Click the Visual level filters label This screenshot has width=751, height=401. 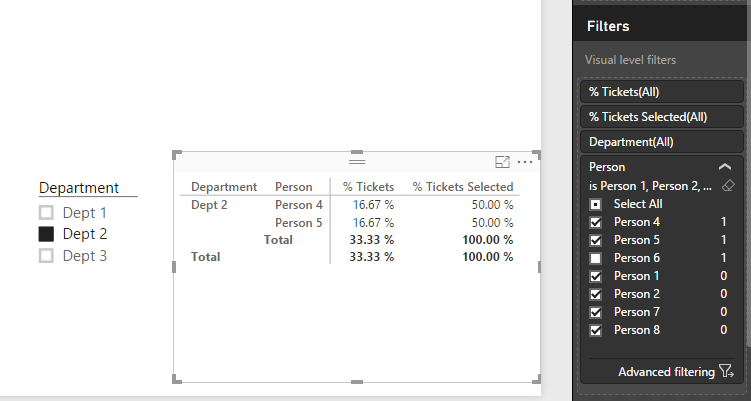click(630, 60)
